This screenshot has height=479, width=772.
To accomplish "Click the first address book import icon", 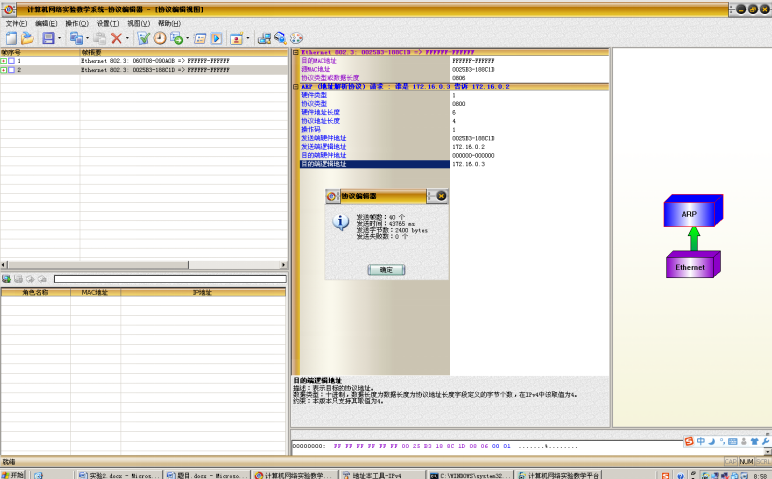I will 6,279.
